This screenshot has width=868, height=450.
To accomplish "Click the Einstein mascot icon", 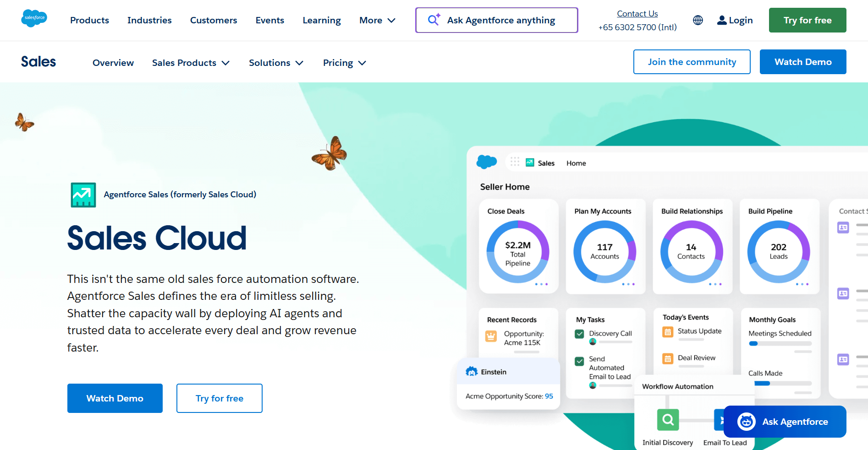I will pyautogui.click(x=472, y=371).
